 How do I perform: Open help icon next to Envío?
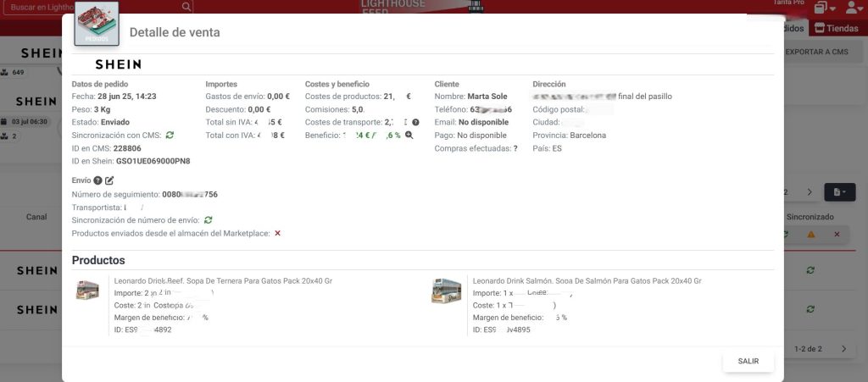point(98,180)
